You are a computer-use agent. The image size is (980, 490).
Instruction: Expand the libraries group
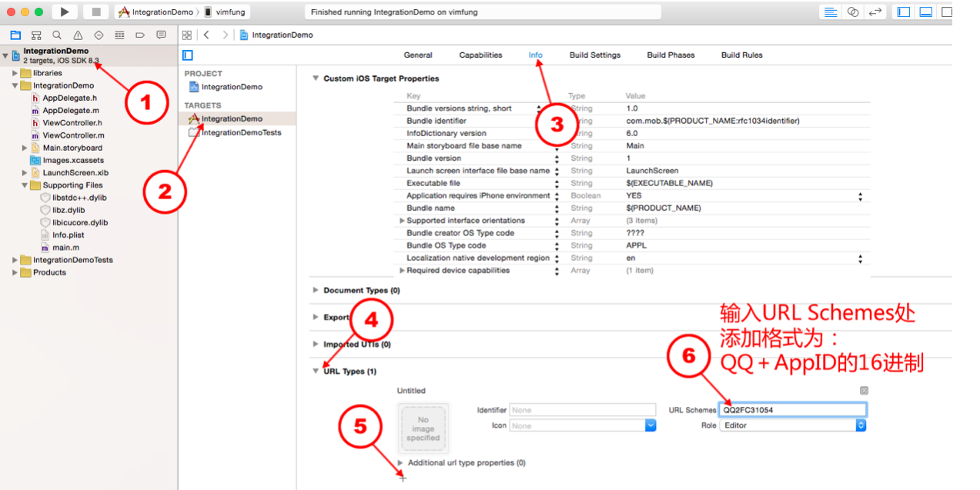pos(15,73)
